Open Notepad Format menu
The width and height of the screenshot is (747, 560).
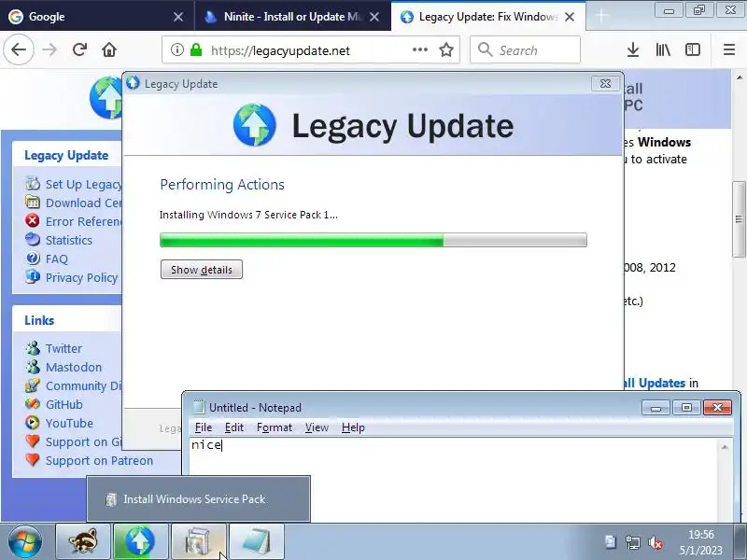coord(275,427)
